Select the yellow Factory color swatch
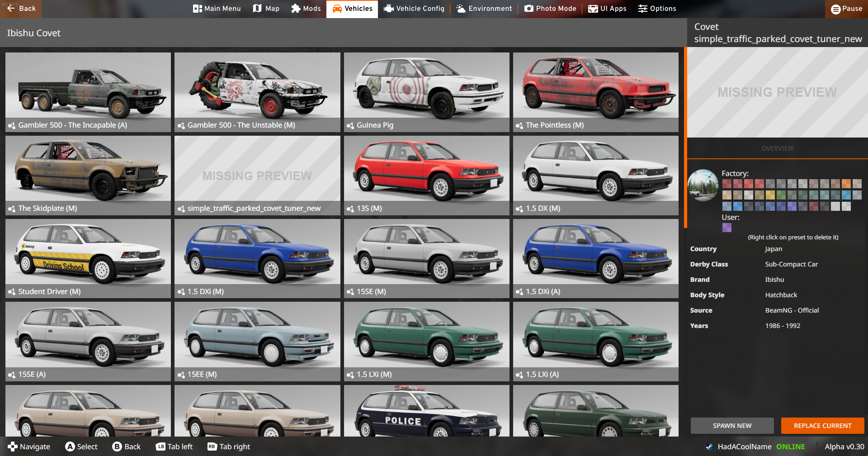 click(770, 195)
